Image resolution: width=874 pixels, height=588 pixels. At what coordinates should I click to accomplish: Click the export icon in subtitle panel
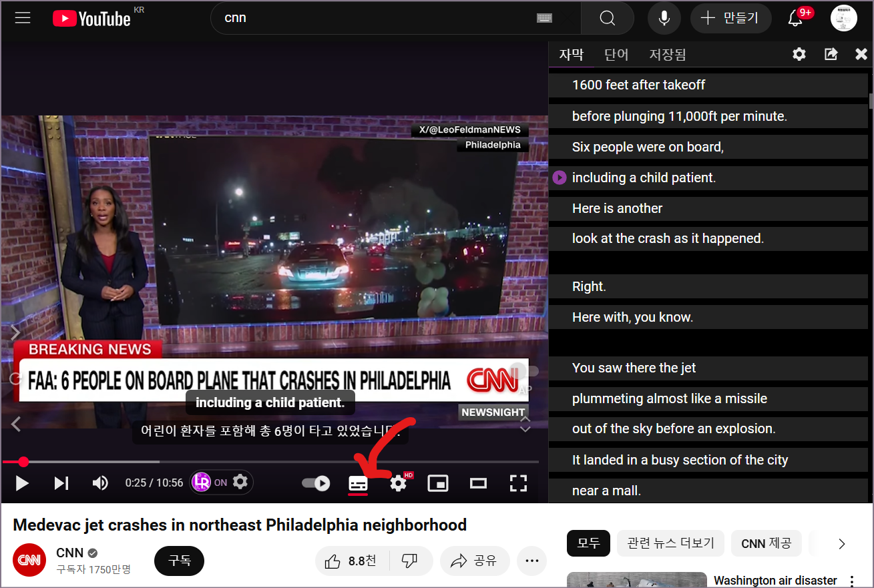831,55
